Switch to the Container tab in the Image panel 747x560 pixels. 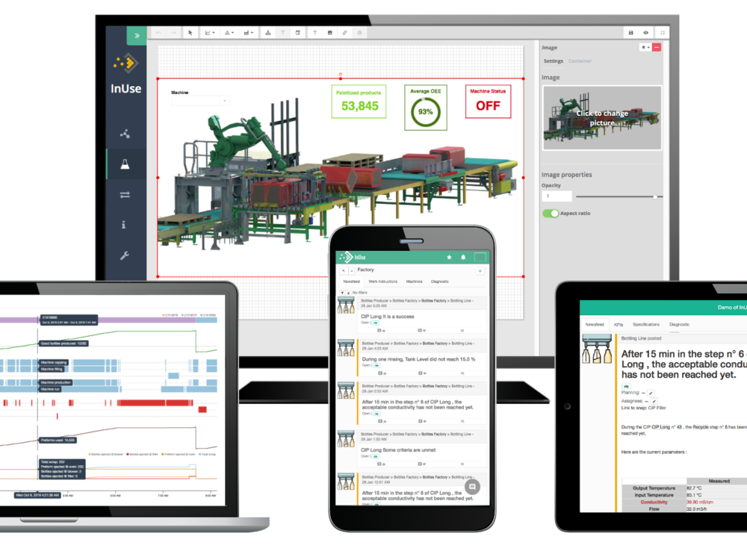click(580, 61)
